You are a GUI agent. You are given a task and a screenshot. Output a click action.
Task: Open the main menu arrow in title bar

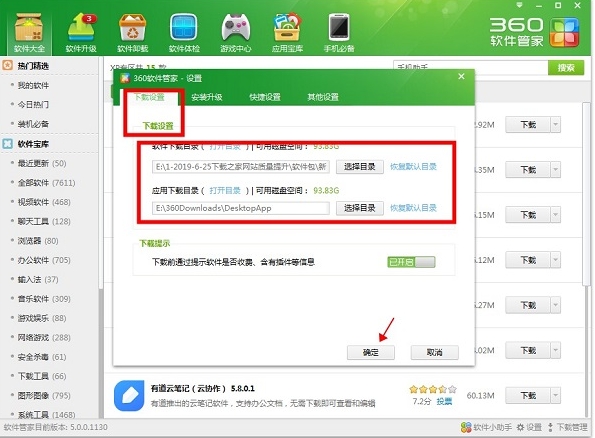point(519,5)
